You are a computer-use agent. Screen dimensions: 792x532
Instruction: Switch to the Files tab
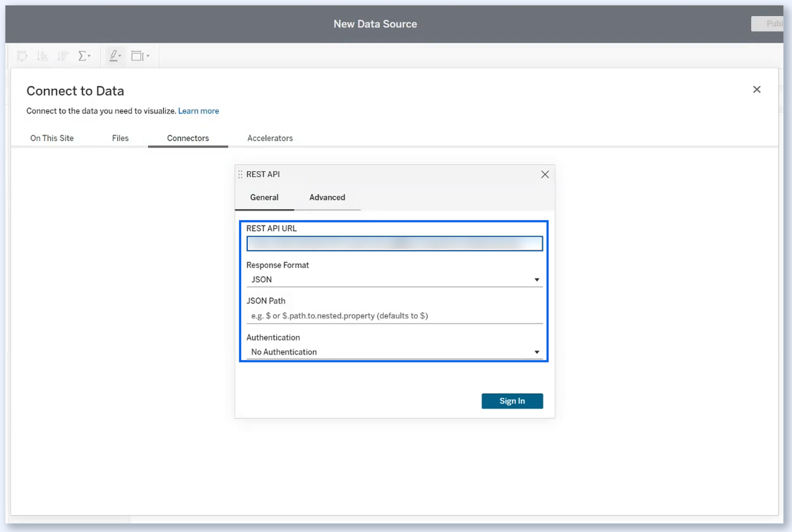pos(120,138)
